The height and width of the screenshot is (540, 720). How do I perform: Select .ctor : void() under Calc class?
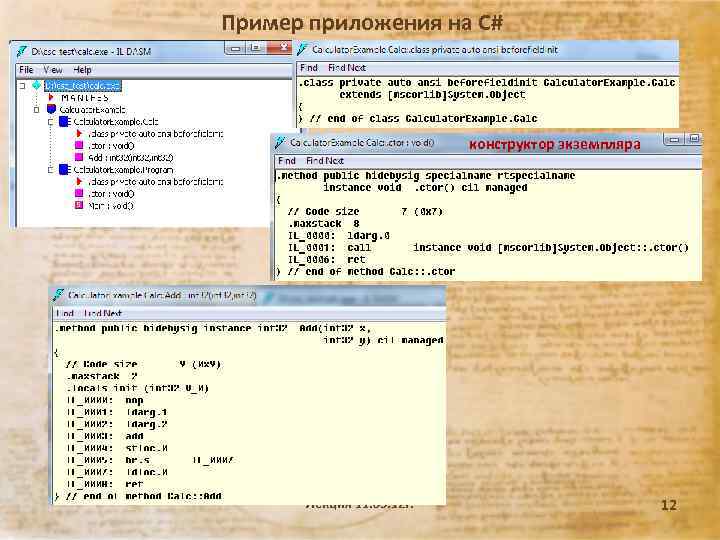click(x=111, y=146)
